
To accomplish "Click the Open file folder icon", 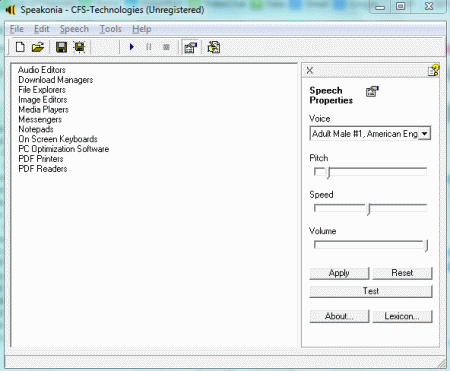I will click(x=38, y=47).
